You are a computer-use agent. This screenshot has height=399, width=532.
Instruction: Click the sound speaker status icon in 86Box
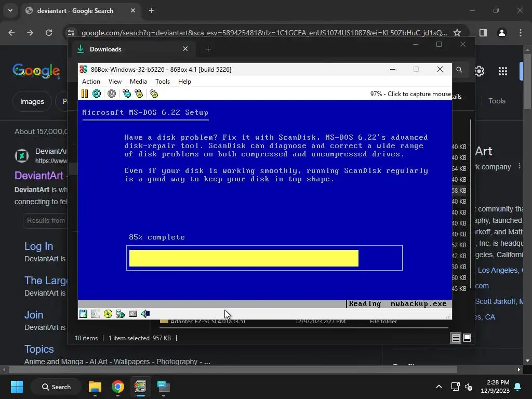[145, 314]
